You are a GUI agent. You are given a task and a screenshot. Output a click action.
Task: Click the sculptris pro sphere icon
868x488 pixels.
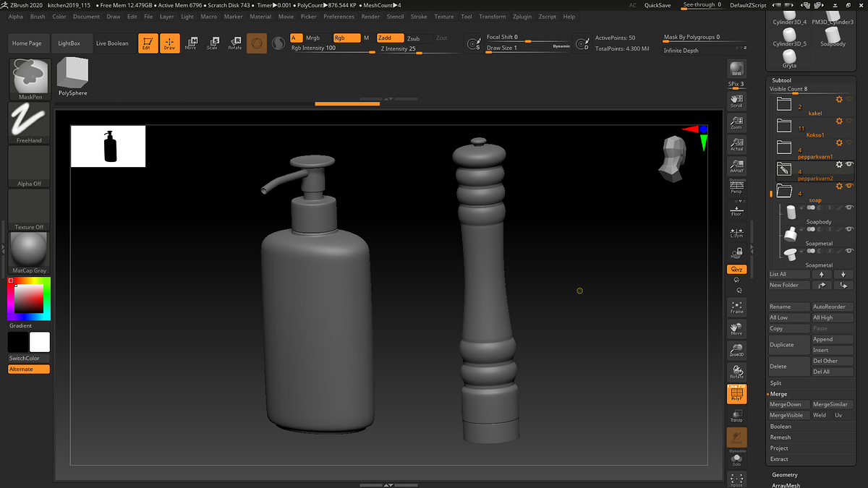278,44
